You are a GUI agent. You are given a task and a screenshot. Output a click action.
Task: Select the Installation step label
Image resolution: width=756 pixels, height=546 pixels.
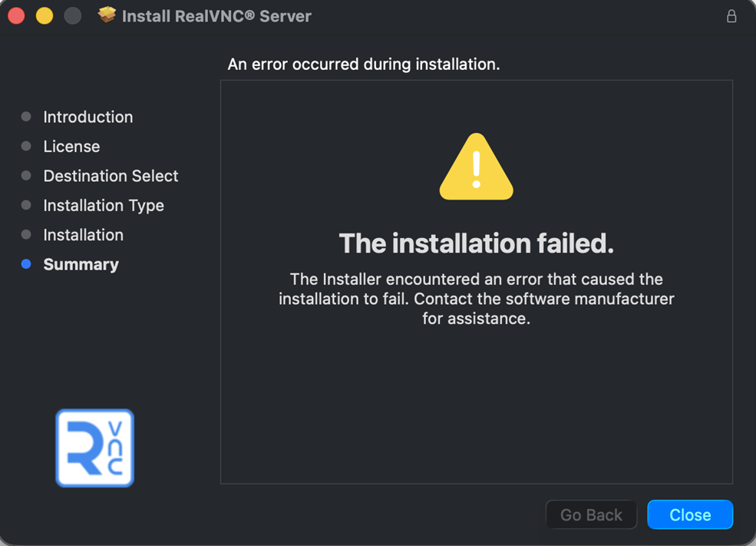(x=83, y=235)
